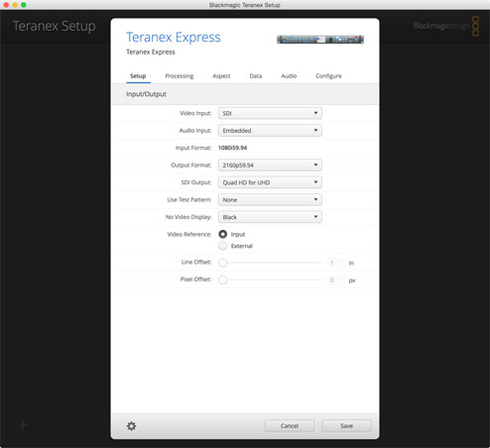This screenshot has width=490, height=448.
Task: Expand the SDI Output dropdown
Action: [x=270, y=182]
